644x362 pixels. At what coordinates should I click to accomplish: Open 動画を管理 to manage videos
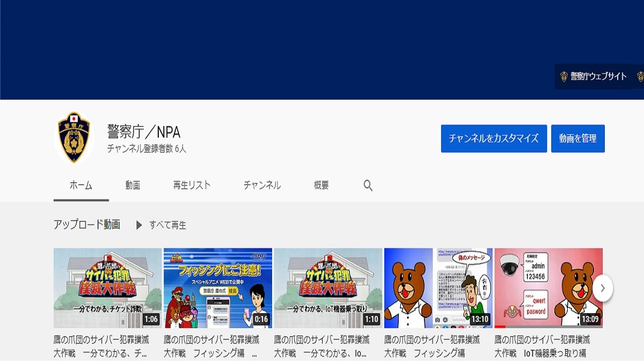578,138
